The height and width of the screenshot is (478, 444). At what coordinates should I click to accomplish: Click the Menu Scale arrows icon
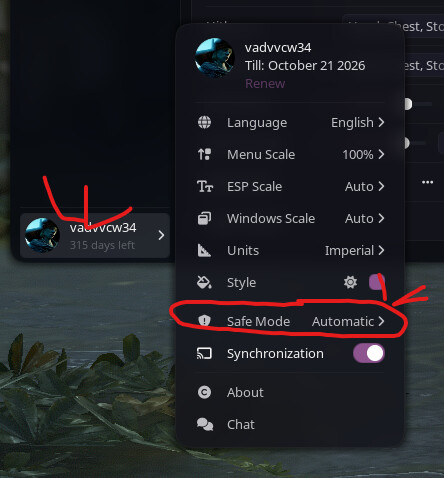tap(204, 154)
